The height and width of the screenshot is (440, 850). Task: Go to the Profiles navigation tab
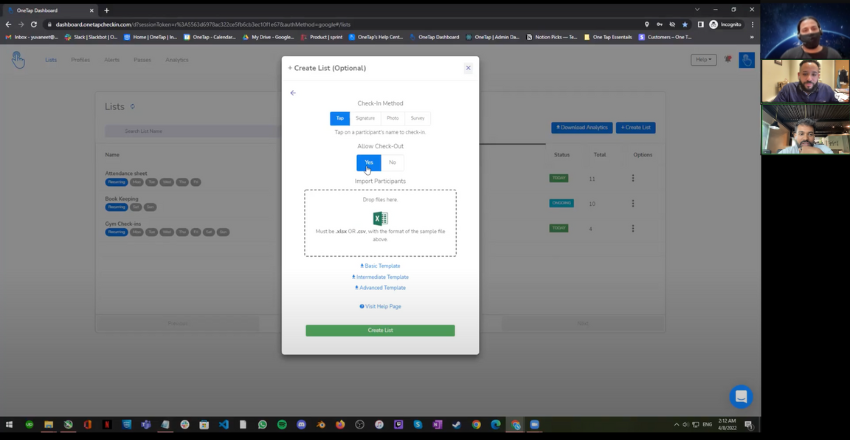point(80,60)
